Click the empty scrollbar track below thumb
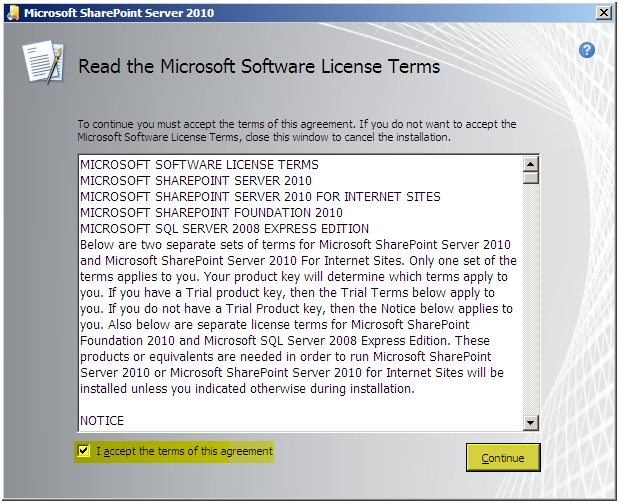 531,299
